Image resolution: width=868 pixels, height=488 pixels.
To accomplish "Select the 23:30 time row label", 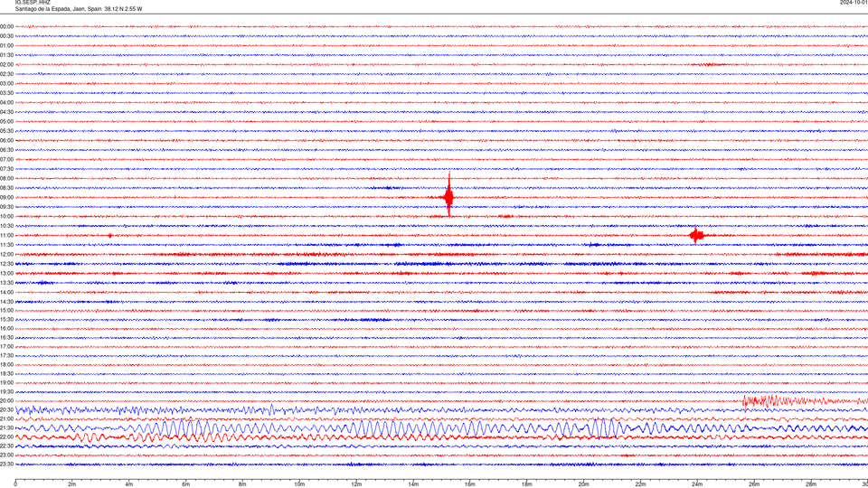I will pyautogui.click(x=6, y=465).
